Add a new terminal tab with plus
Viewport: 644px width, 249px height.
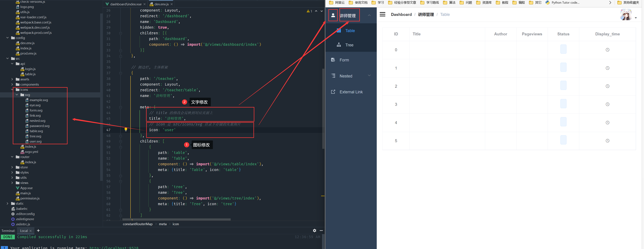coord(38,231)
